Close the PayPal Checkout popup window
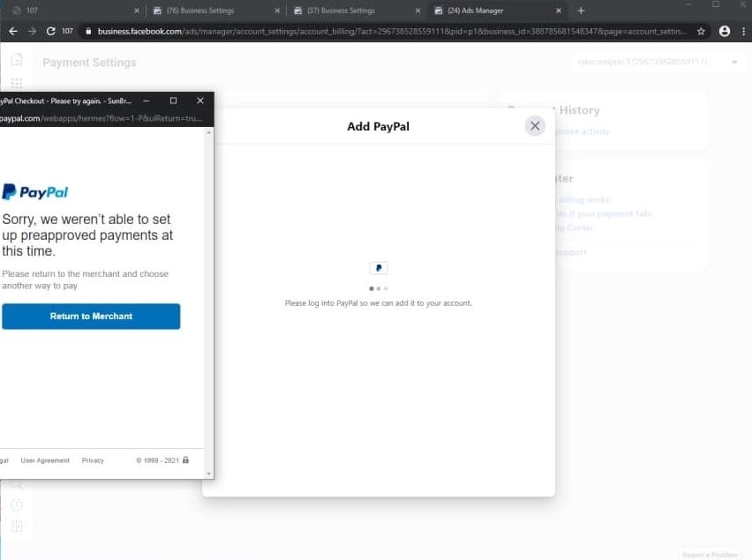Image resolution: width=752 pixels, height=560 pixels. (200, 101)
